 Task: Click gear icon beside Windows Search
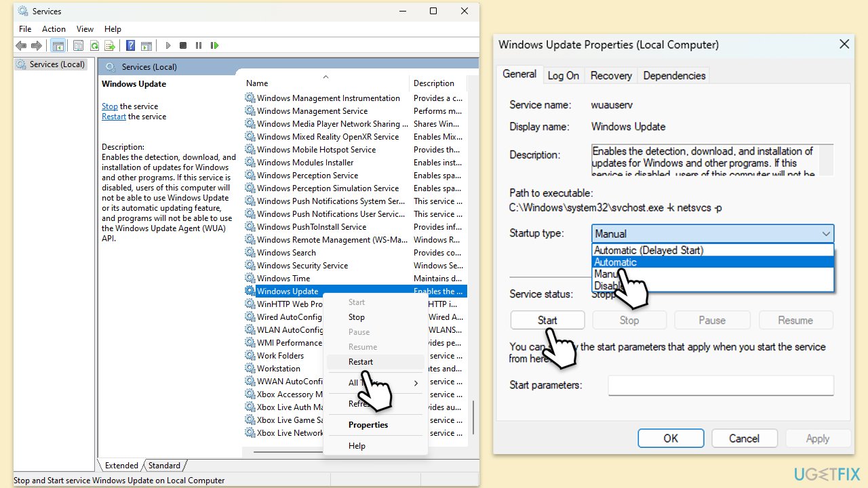250,252
